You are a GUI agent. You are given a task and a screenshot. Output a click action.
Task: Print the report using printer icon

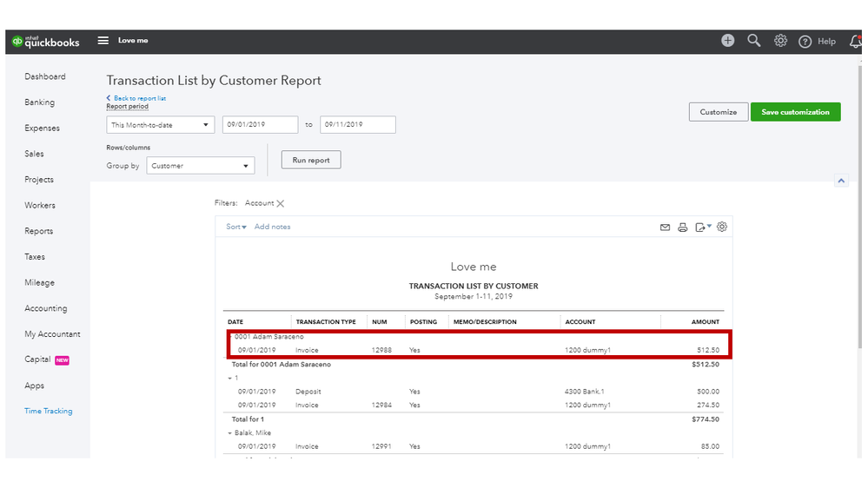pos(682,228)
